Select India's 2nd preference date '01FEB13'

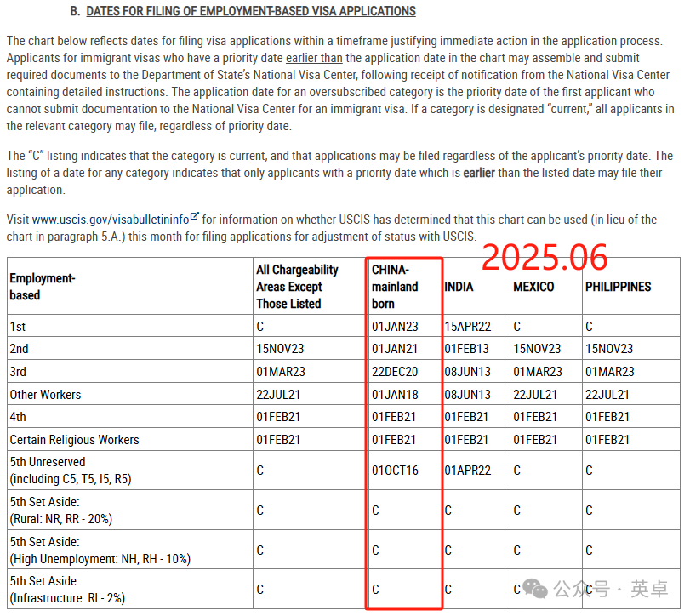click(467, 349)
